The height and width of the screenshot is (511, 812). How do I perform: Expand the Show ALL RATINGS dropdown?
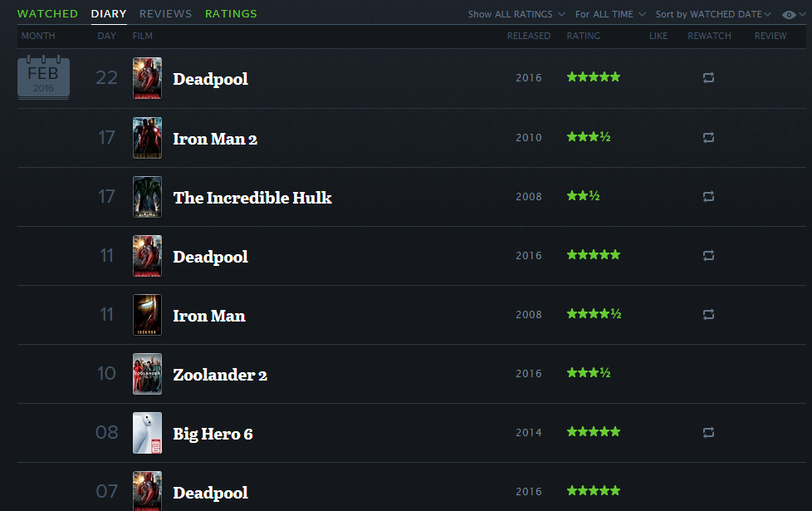click(516, 14)
